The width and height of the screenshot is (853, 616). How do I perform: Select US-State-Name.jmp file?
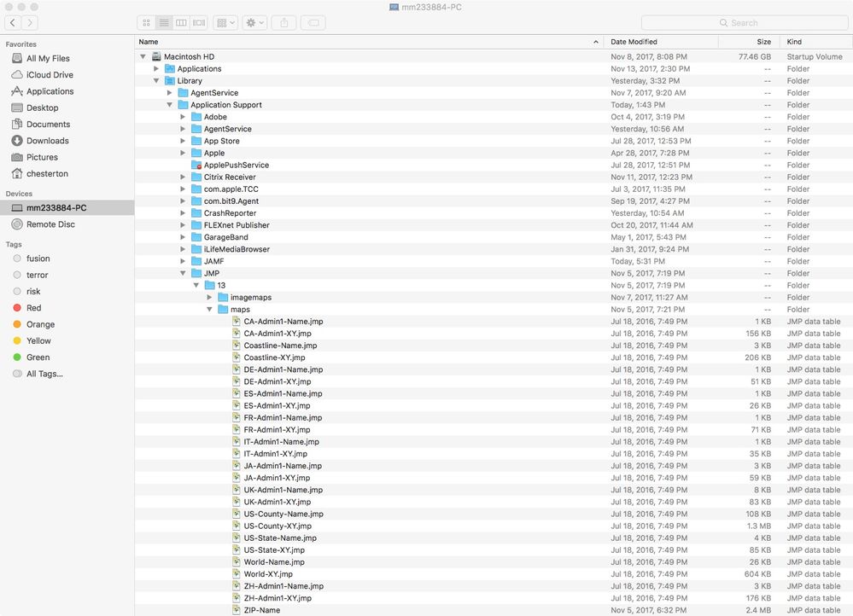280,538
